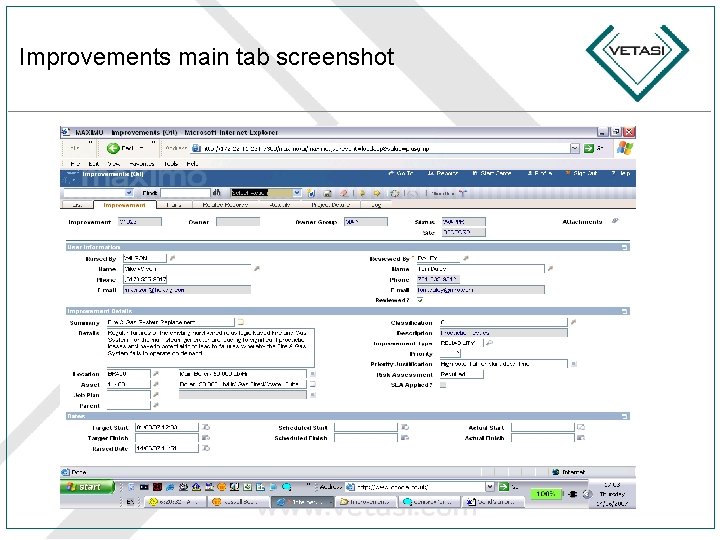This screenshot has height=540, width=720.
Task: Open the IE address bar dropdown
Action: [574, 148]
